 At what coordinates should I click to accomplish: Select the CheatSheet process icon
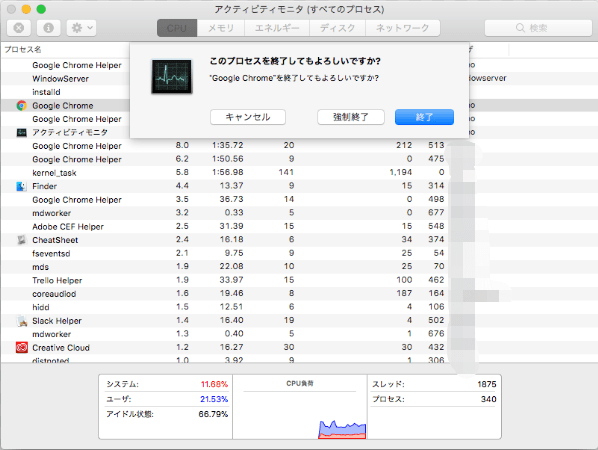21,240
